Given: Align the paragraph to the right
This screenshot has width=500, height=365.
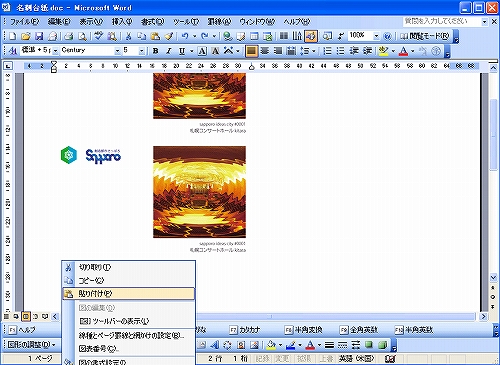Looking at the screenshot, I should click(278, 51).
